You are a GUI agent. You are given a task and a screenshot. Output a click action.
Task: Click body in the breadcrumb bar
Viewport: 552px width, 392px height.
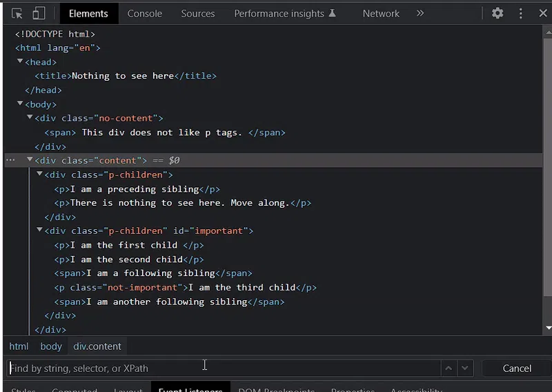pos(51,346)
